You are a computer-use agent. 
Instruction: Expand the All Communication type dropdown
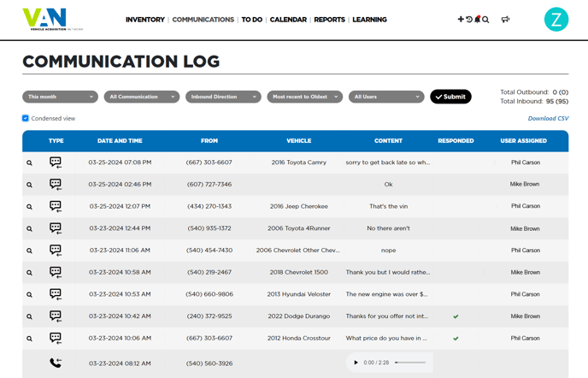coord(142,97)
